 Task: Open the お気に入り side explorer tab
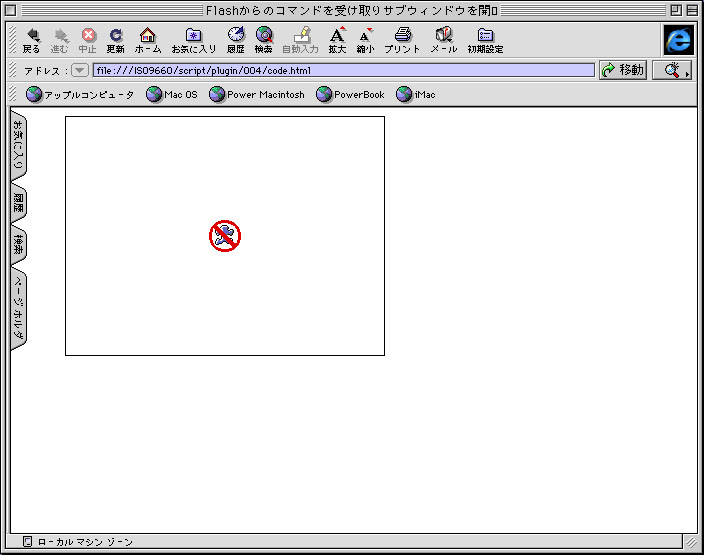click(x=18, y=145)
